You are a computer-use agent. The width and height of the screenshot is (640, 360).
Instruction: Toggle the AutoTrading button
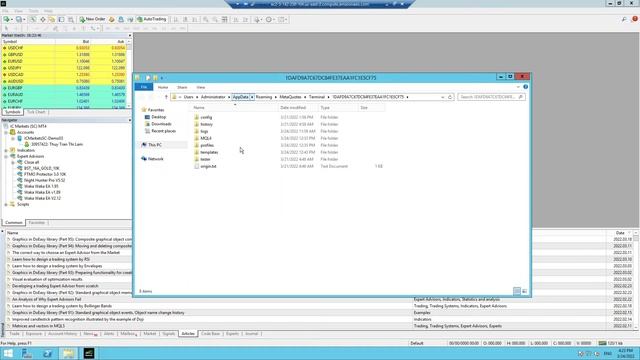click(152, 19)
